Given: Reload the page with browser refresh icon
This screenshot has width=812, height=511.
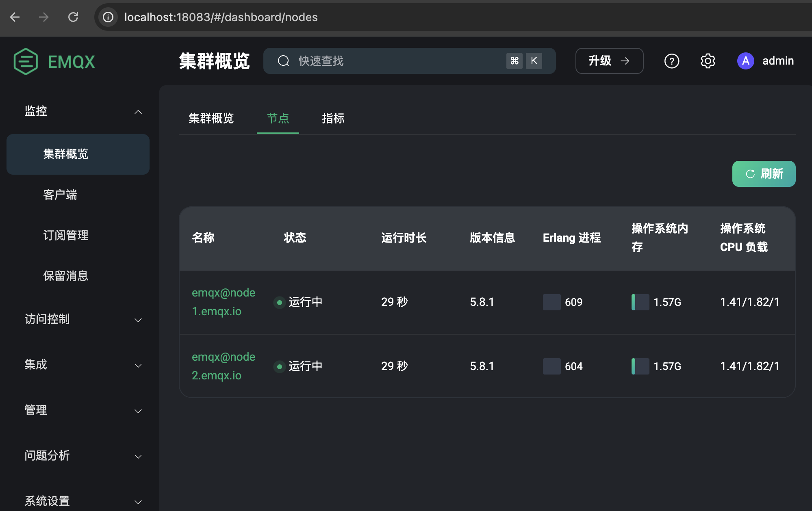Looking at the screenshot, I should 73,17.
